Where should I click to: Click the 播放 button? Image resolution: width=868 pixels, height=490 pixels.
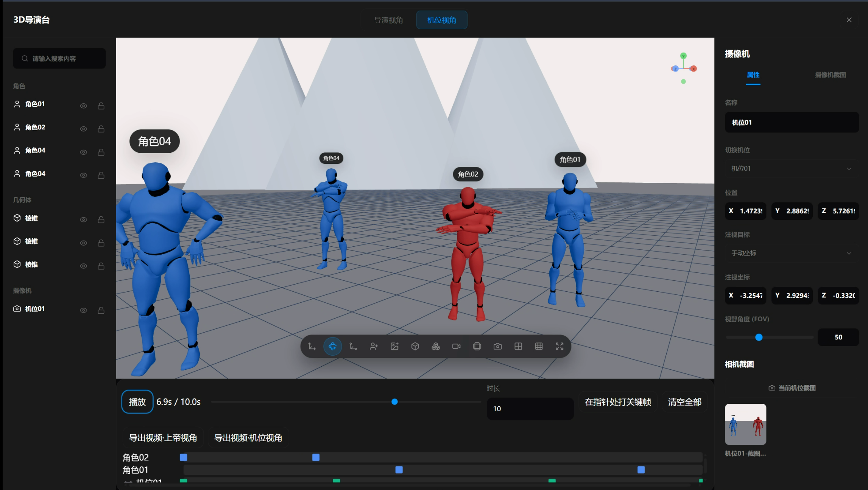[x=137, y=402]
